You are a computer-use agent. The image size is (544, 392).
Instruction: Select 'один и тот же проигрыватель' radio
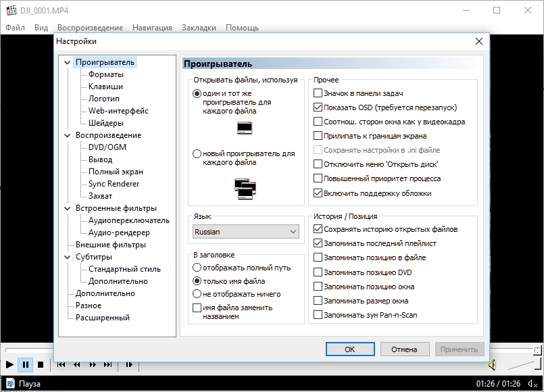coord(197,94)
